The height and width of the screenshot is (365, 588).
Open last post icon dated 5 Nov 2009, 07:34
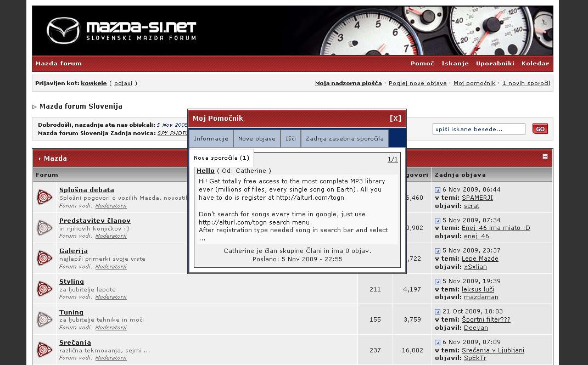pos(438,220)
